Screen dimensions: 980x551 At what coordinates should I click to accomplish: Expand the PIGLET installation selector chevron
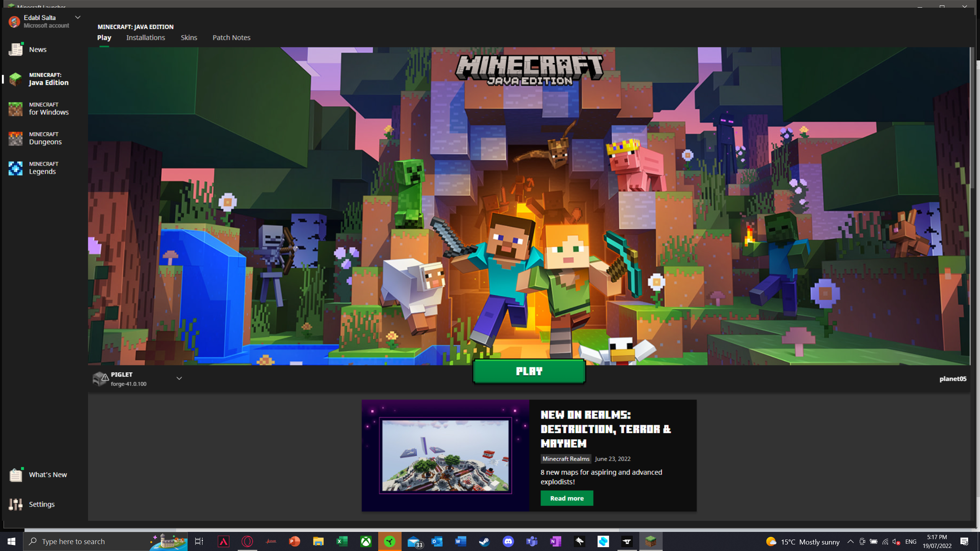click(x=179, y=378)
